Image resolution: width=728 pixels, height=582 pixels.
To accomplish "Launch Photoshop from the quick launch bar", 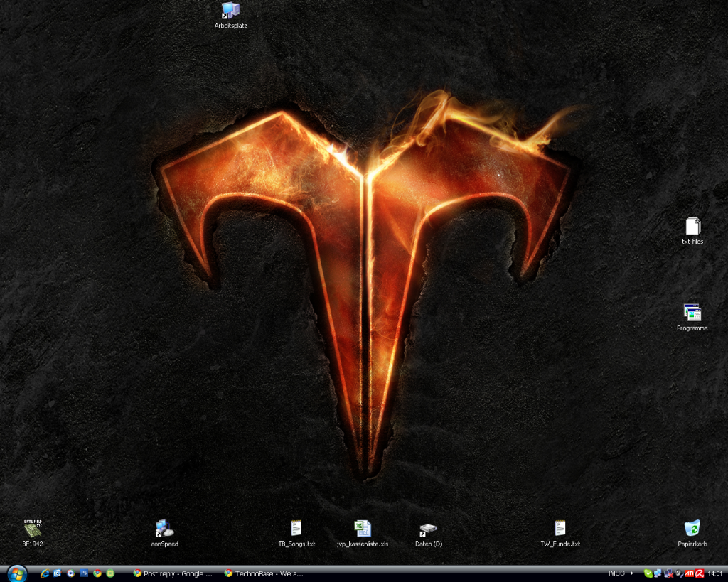I will pyautogui.click(x=84, y=573).
